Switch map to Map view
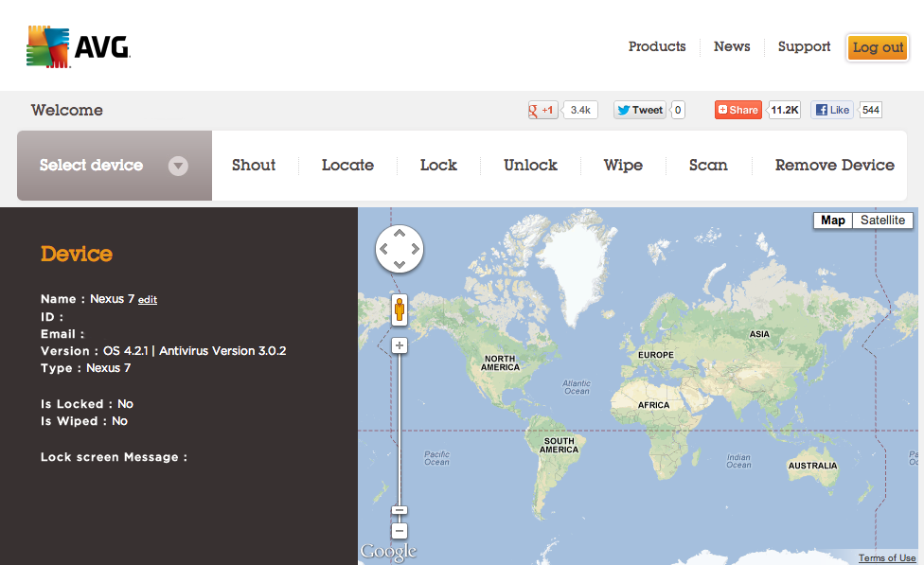 pos(833,221)
